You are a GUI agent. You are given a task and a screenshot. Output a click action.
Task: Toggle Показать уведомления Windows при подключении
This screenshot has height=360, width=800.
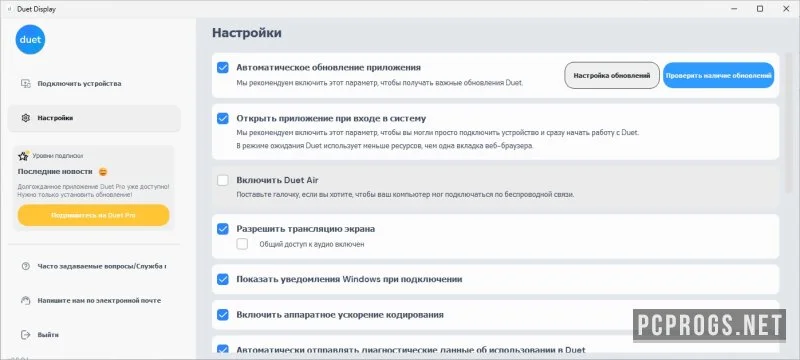click(222, 279)
